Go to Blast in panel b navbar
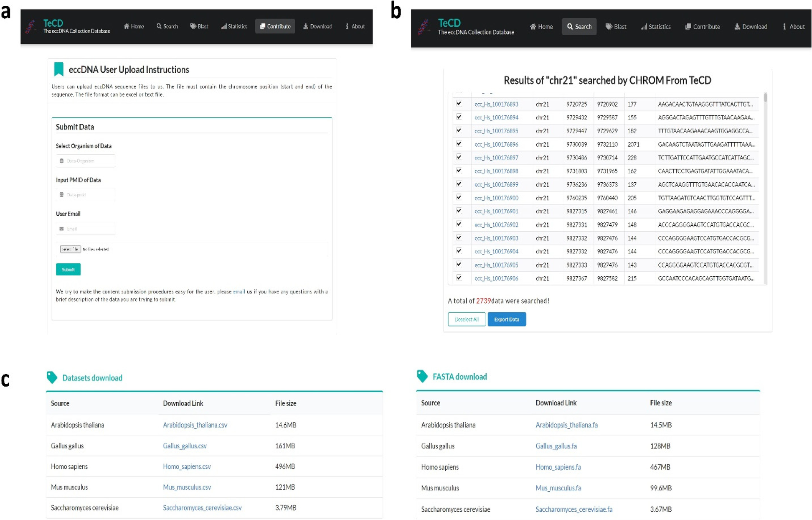 pos(616,27)
